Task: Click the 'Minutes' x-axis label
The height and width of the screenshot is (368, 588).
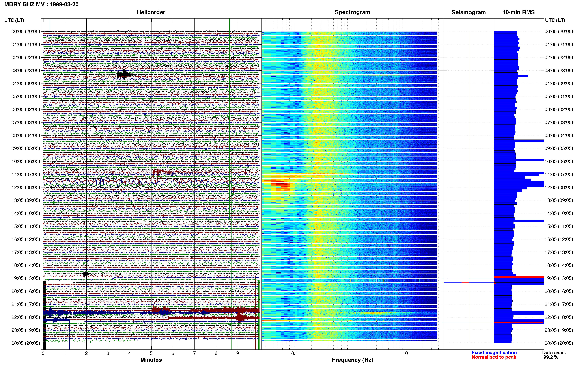Action: coord(151,360)
